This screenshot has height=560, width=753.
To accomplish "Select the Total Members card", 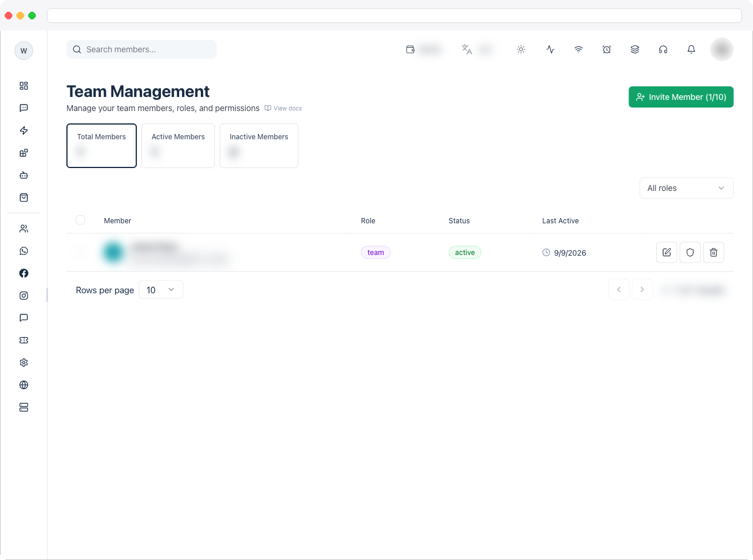I will (x=102, y=146).
